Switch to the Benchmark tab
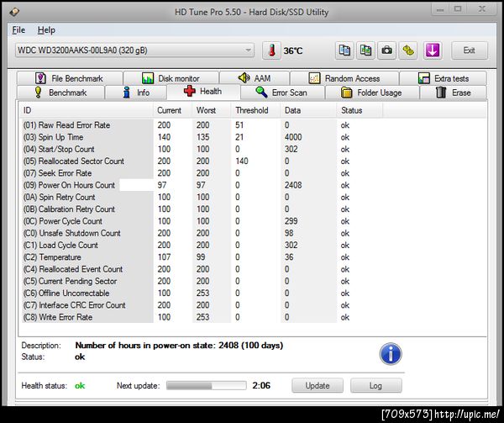 coord(60,93)
